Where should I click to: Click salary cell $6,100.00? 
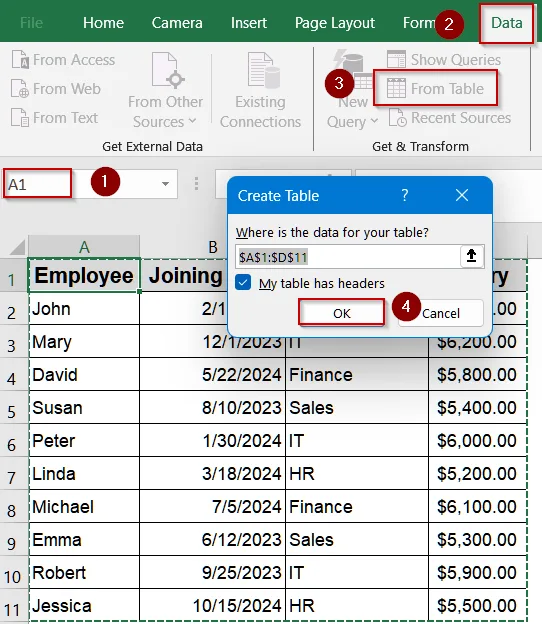tap(478, 507)
